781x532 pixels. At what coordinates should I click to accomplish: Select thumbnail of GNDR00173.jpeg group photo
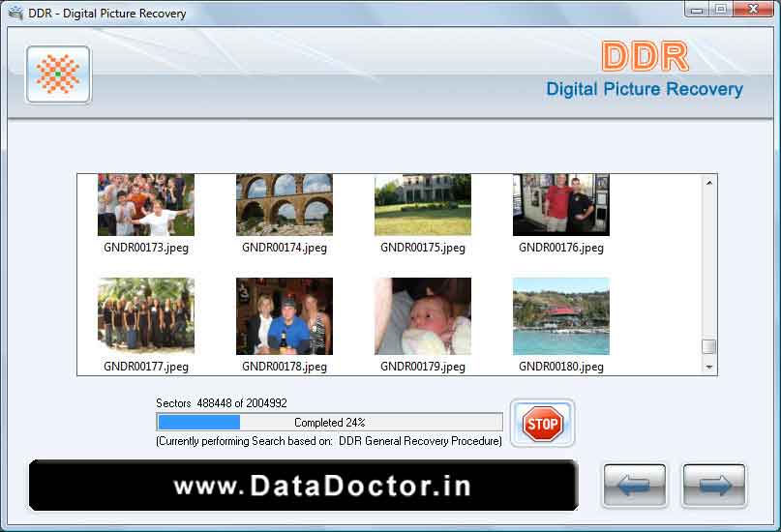point(146,204)
